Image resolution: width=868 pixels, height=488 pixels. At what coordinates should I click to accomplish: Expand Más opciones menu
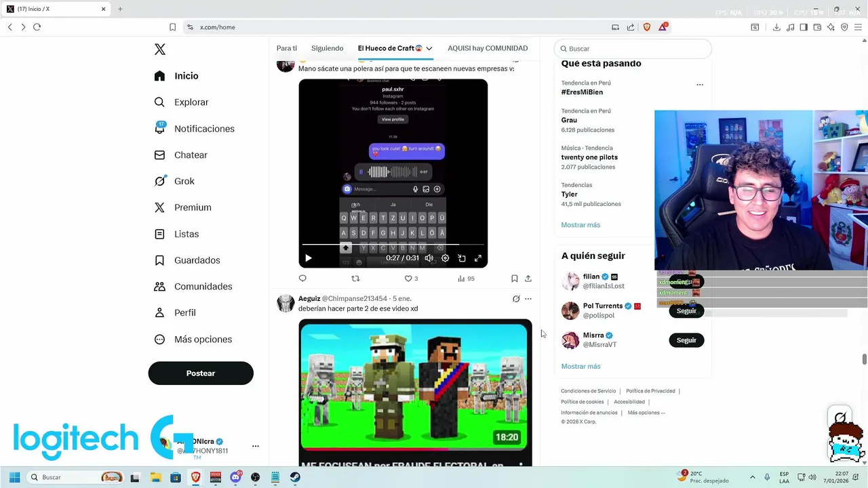click(193, 340)
